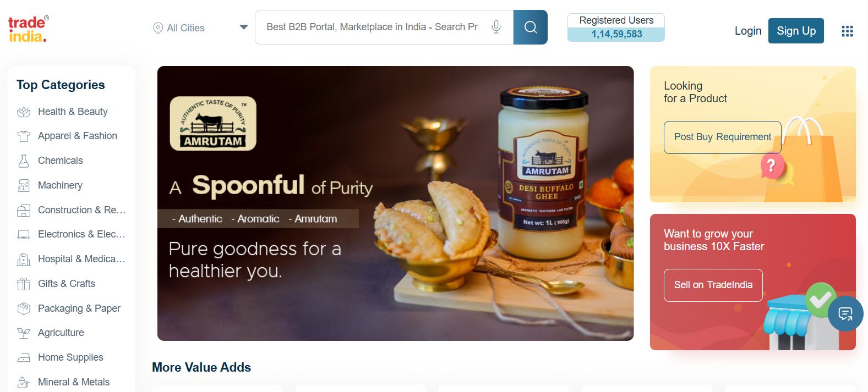Open the Machinery category

[x=60, y=185]
